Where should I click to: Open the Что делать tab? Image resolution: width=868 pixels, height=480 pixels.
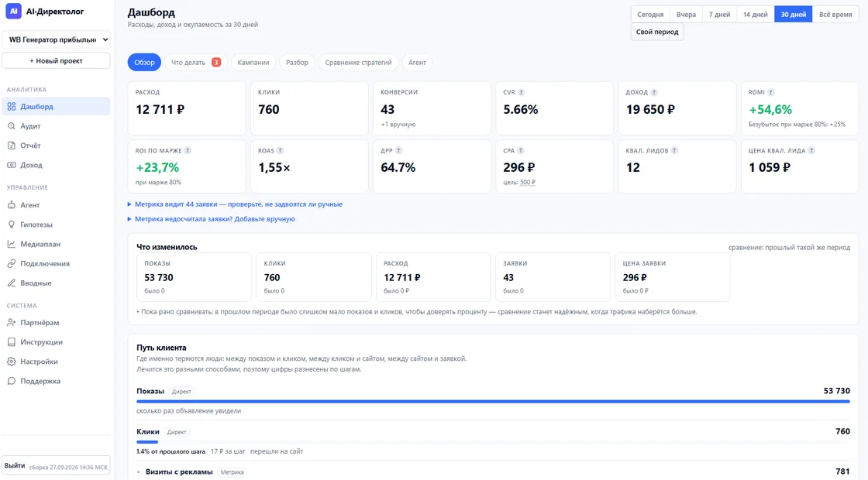[196, 63]
